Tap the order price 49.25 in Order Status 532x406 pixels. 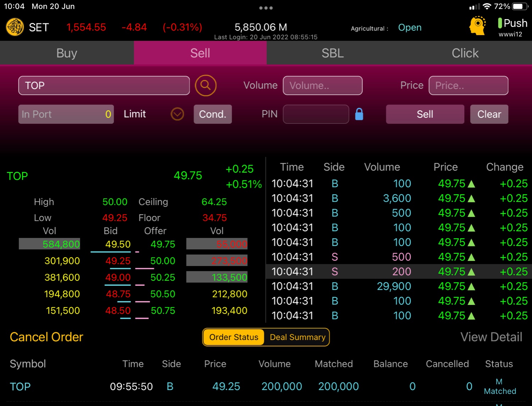[x=226, y=386]
